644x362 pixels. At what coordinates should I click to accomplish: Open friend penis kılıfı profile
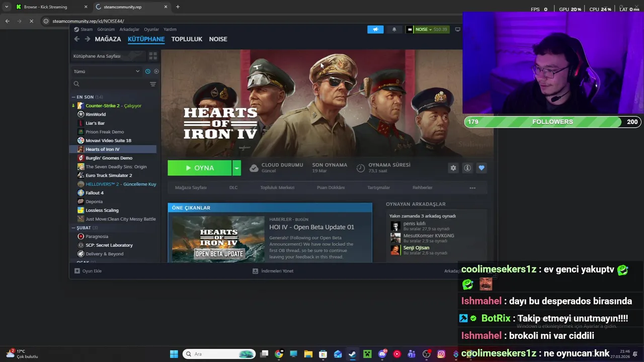click(x=414, y=223)
